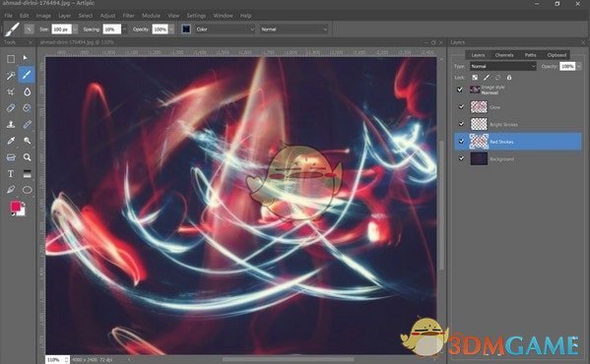The height and width of the screenshot is (364, 590).
Task: Click the red foreground color swatch
Action: click(x=15, y=207)
